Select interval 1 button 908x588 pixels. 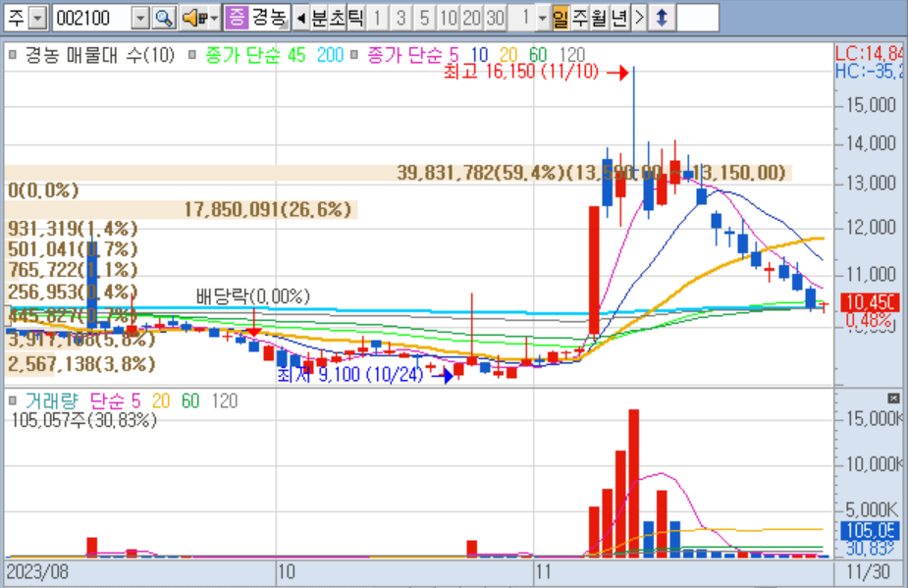[x=377, y=18]
